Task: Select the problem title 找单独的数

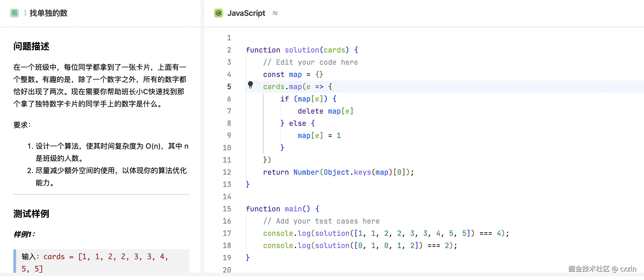Action: tap(49, 13)
